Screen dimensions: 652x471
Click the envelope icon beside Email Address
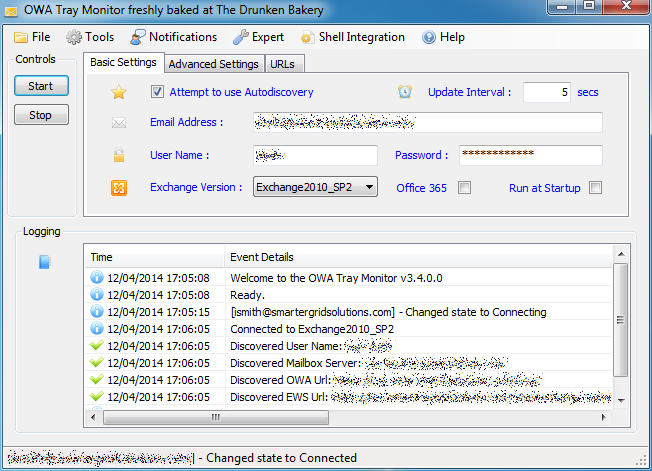click(x=119, y=123)
